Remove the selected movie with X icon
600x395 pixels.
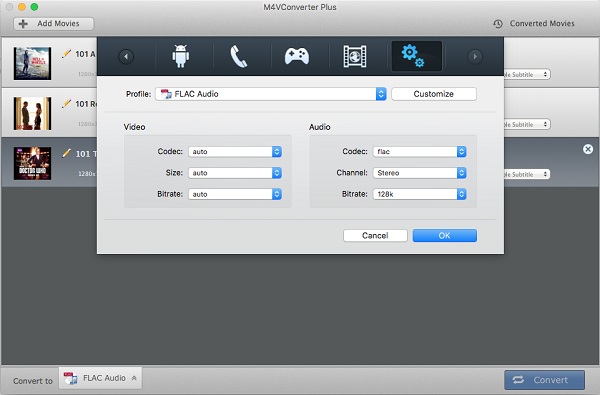(588, 149)
